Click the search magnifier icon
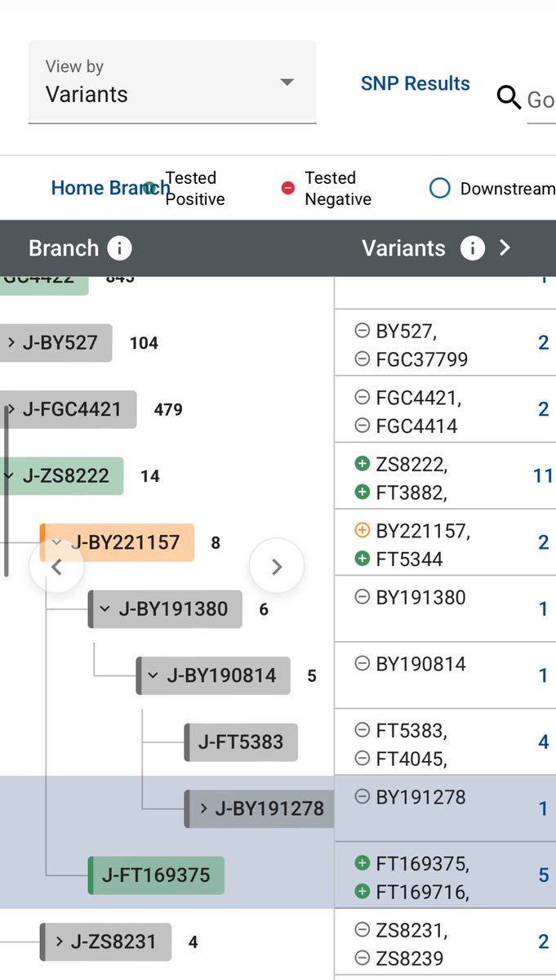Viewport: 556px width, 980px height. (509, 98)
